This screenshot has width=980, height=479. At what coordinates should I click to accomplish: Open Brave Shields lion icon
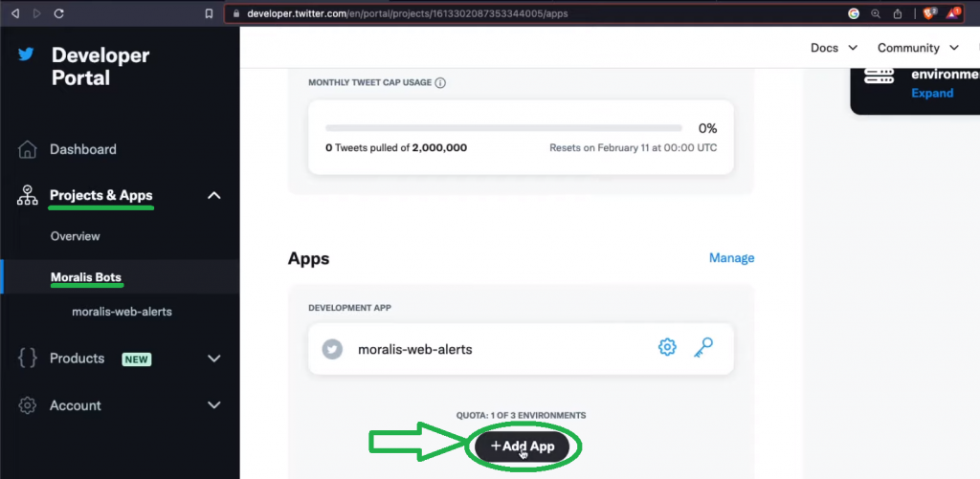pyautogui.click(x=928, y=13)
